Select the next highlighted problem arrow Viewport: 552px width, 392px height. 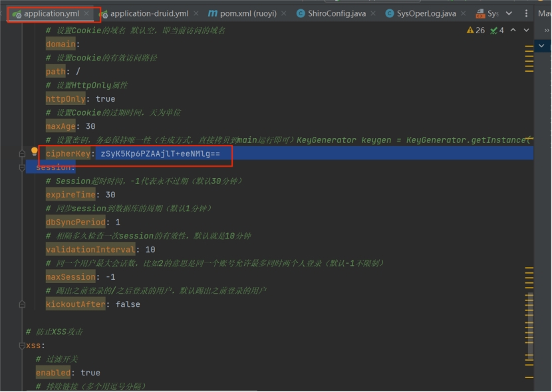click(525, 31)
